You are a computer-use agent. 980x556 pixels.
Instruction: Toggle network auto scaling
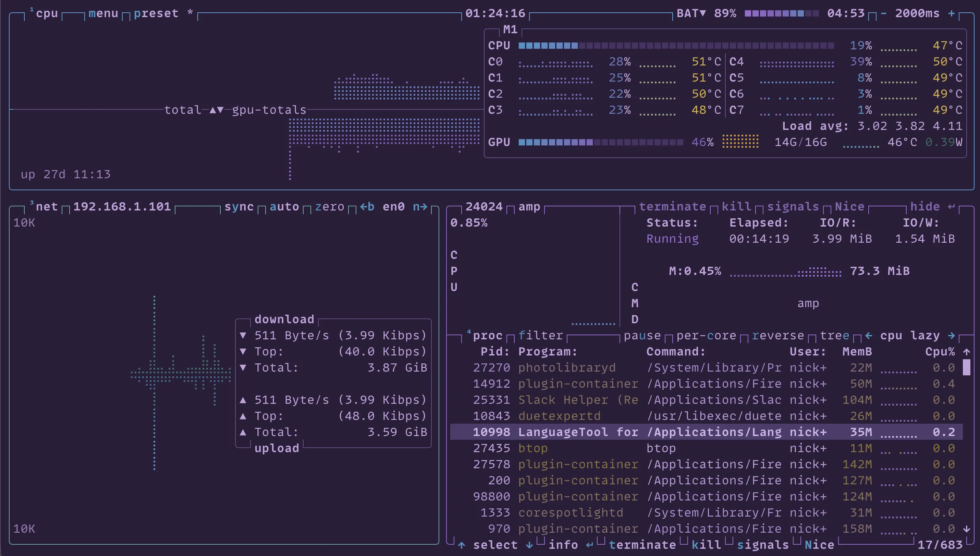click(x=284, y=207)
